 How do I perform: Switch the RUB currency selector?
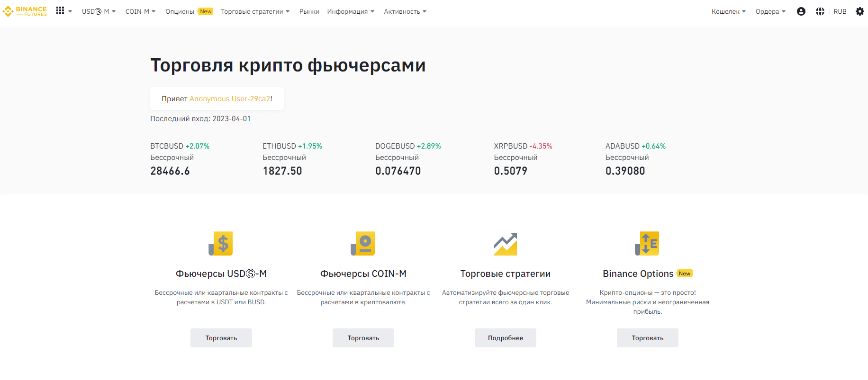click(840, 11)
